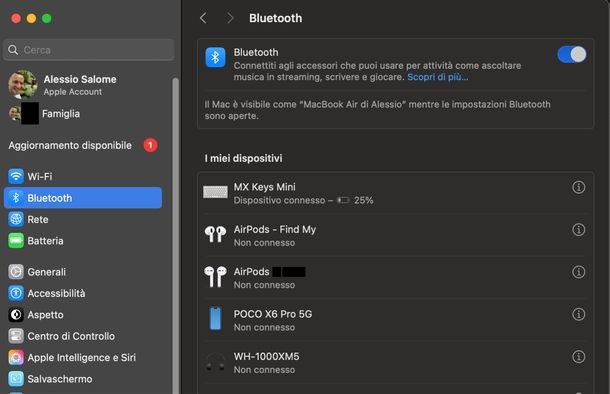Screen dimensions: 610x394
Task: Click Dispositivo connesso status text
Action: tap(279, 200)
